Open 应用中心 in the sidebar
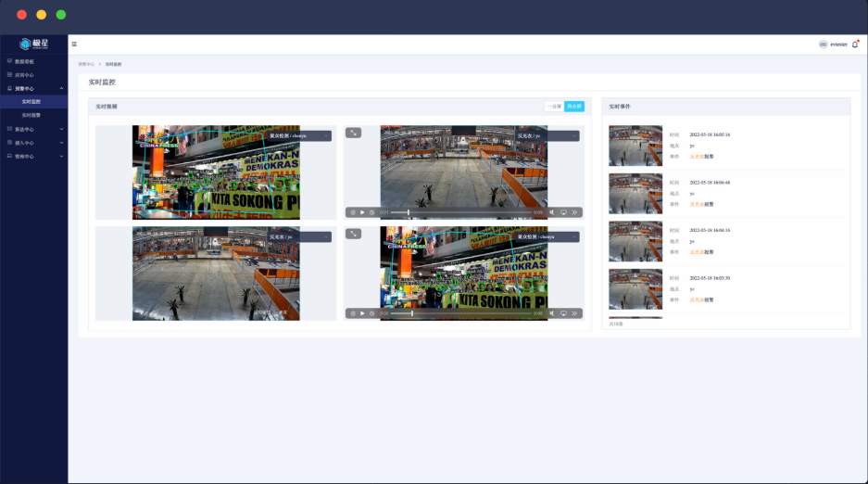868x484 pixels. tap(33, 75)
